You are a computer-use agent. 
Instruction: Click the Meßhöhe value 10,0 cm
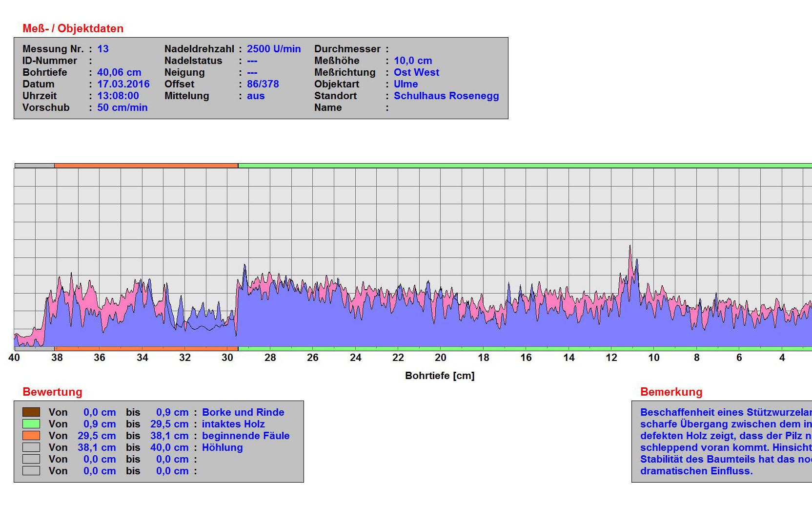413,61
